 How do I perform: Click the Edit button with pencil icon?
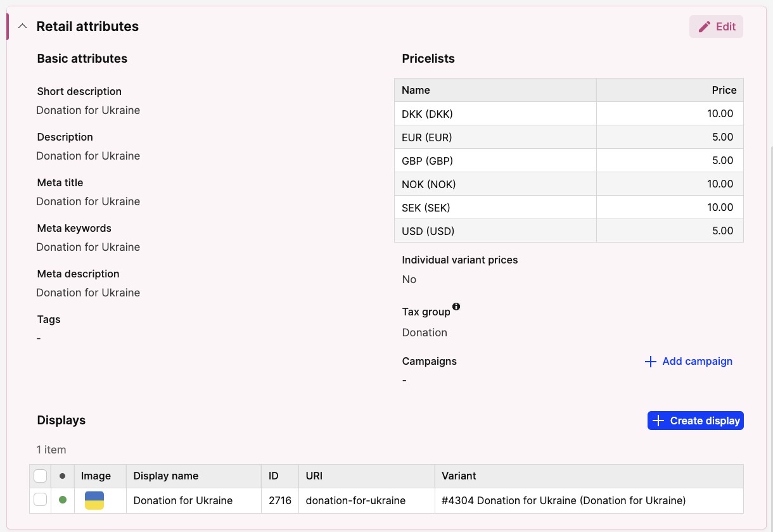point(716,27)
